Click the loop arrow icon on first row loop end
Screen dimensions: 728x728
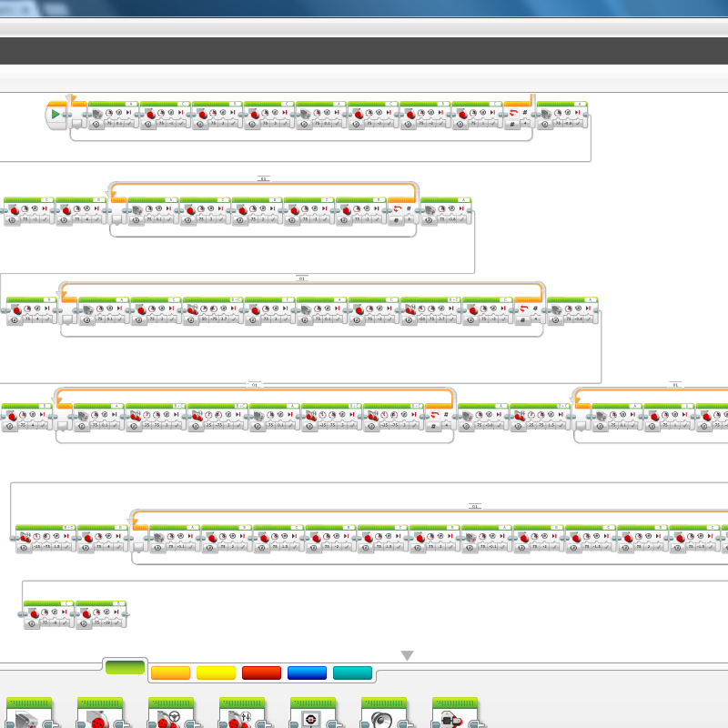tap(513, 113)
